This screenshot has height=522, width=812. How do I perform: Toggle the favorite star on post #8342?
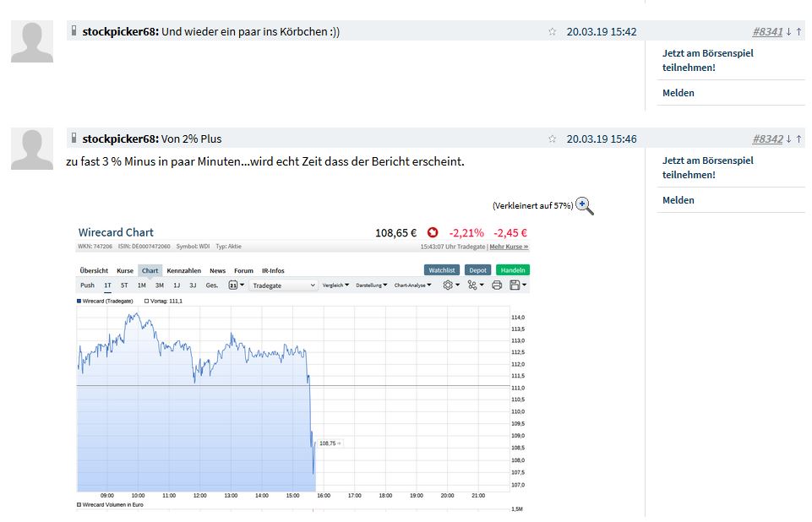(x=553, y=139)
